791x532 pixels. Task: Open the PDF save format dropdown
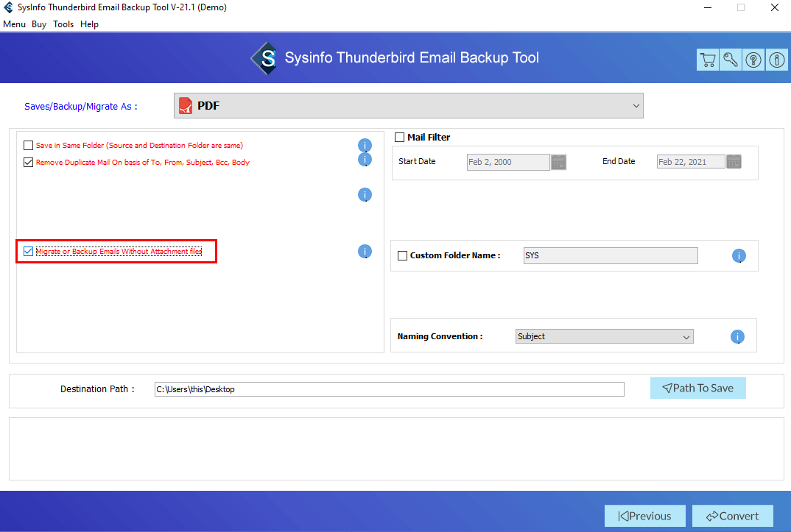pos(409,106)
